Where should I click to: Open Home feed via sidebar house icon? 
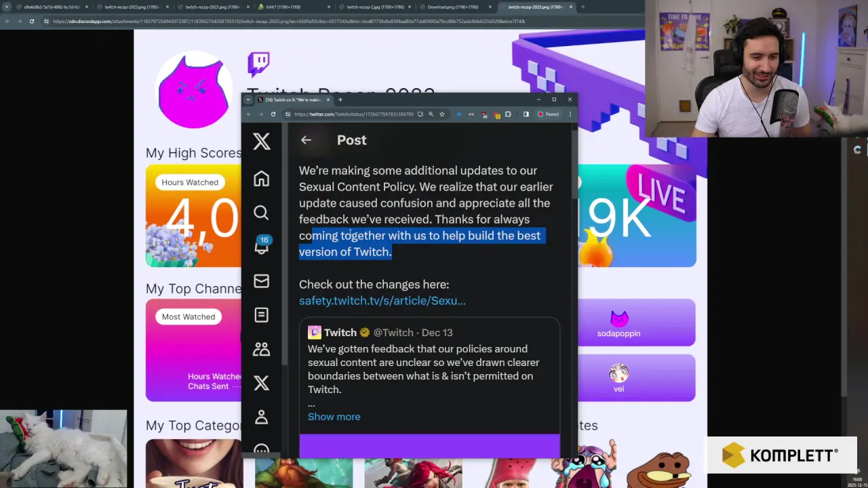tap(261, 178)
